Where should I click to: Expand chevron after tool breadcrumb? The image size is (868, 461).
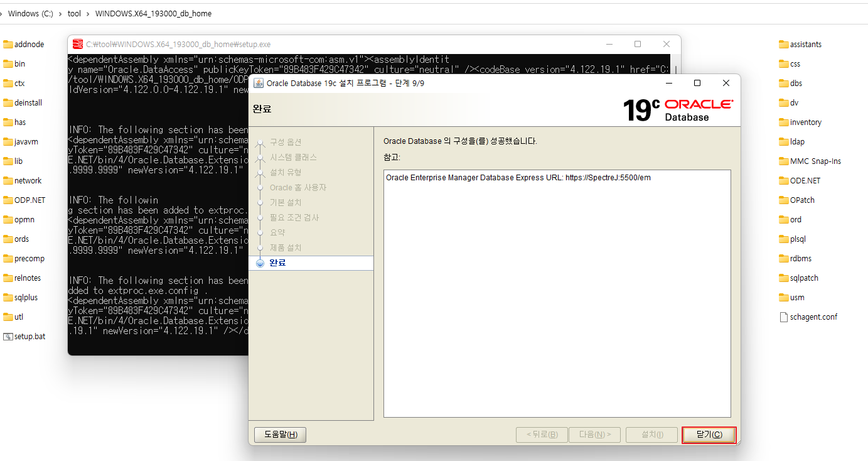pyautogui.click(x=88, y=13)
